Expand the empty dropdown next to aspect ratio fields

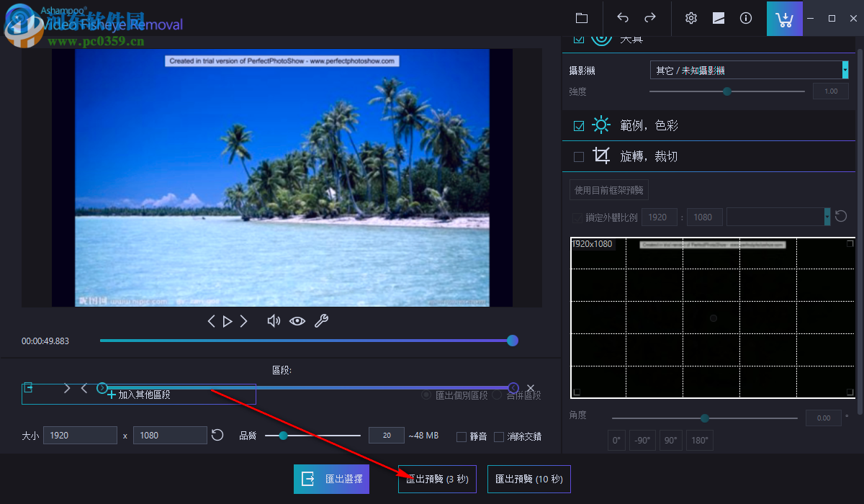pos(778,217)
